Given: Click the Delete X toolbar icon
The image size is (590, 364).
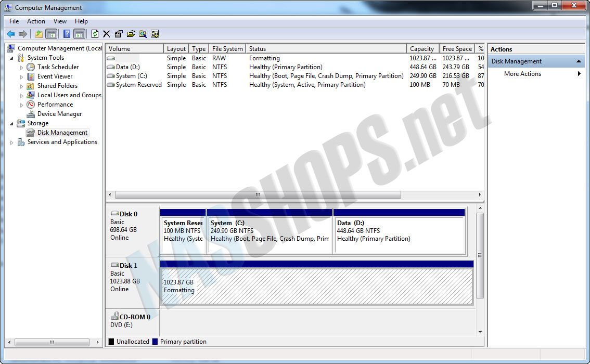Looking at the screenshot, I should coord(107,34).
